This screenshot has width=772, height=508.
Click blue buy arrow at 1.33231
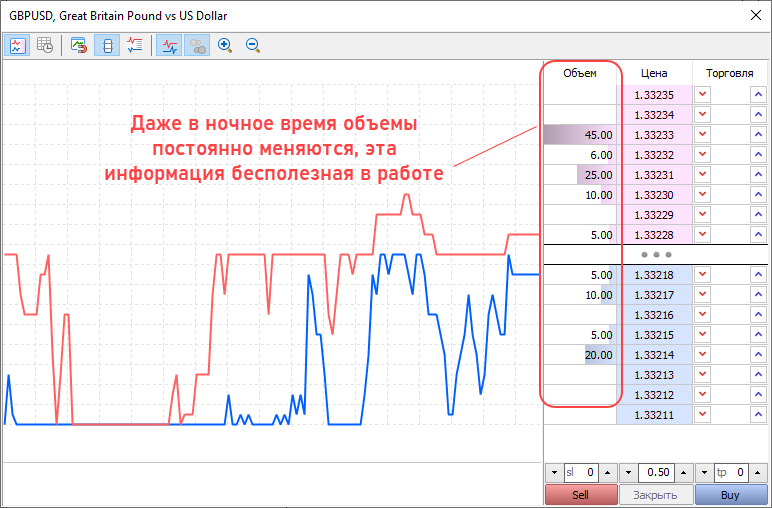click(758, 175)
